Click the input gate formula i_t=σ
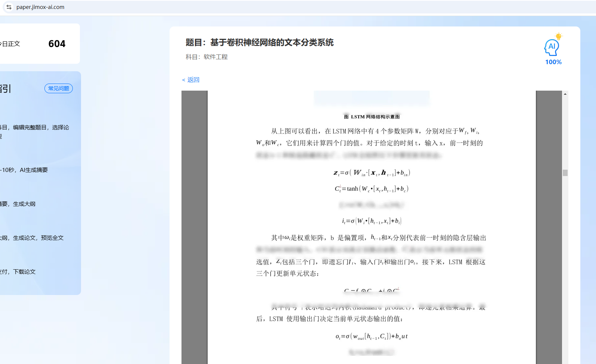The width and height of the screenshot is (596, 364). (x=372, y=221)
